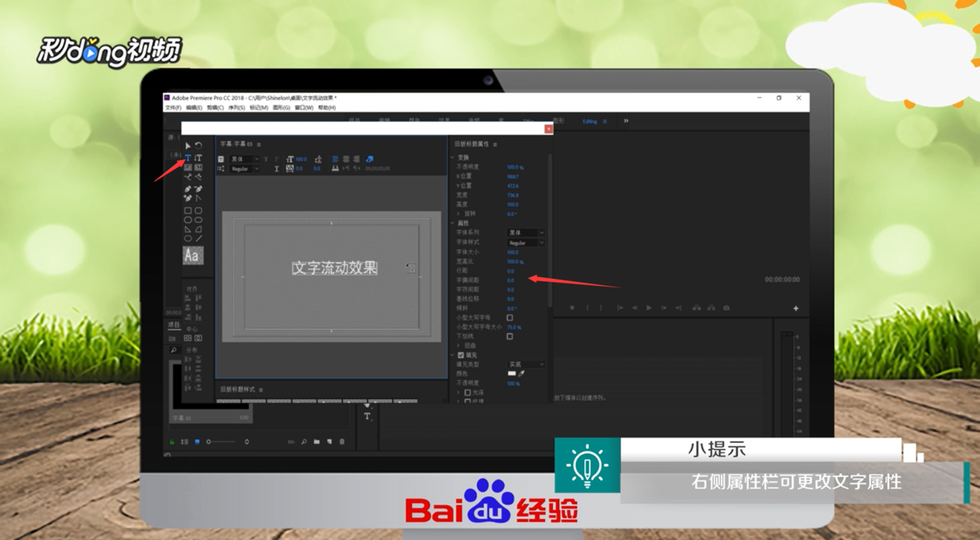Viewport: 980px width, 540px height.
Task: Open the 标记(M) menu
Action: [259, 108]
